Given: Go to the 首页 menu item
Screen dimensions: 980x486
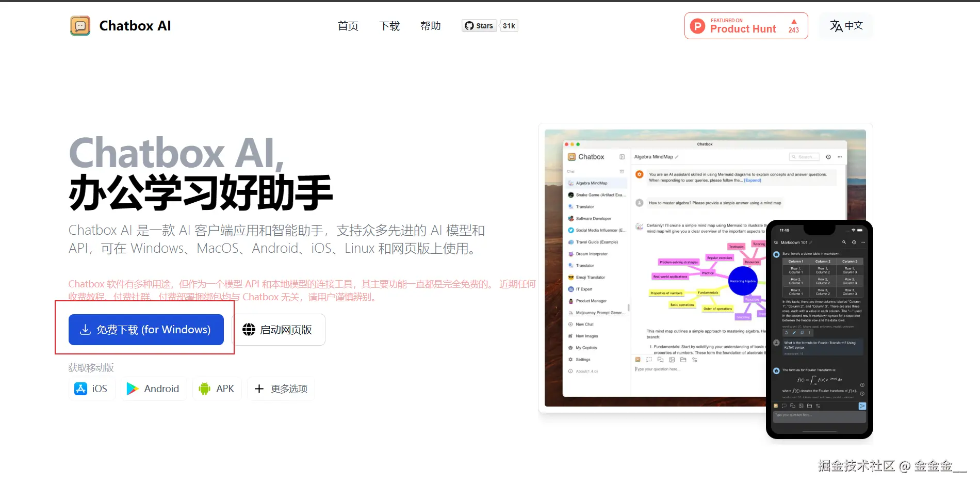Looking at the screenshot, I should click(348, 26).
